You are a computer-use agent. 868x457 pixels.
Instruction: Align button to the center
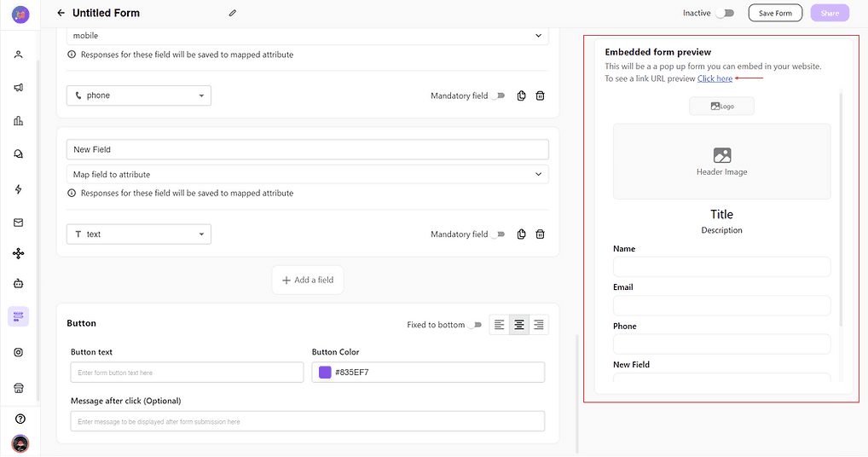coord(519,325)
